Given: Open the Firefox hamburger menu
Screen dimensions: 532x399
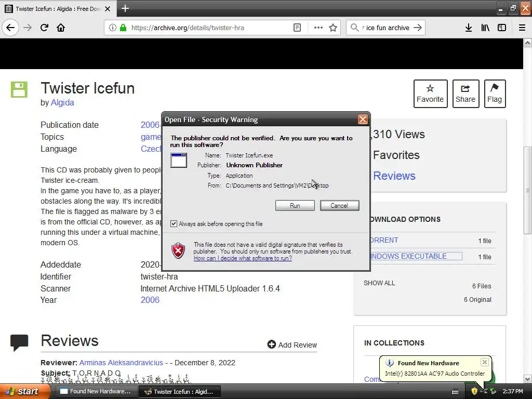Looking at the screenshot, I should coord(522,28).
